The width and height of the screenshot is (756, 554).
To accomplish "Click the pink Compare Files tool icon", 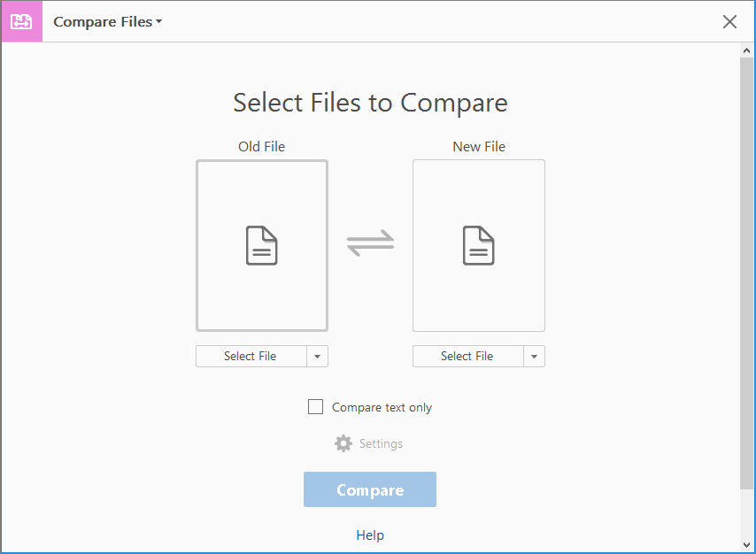I will (x=21, y=21).
